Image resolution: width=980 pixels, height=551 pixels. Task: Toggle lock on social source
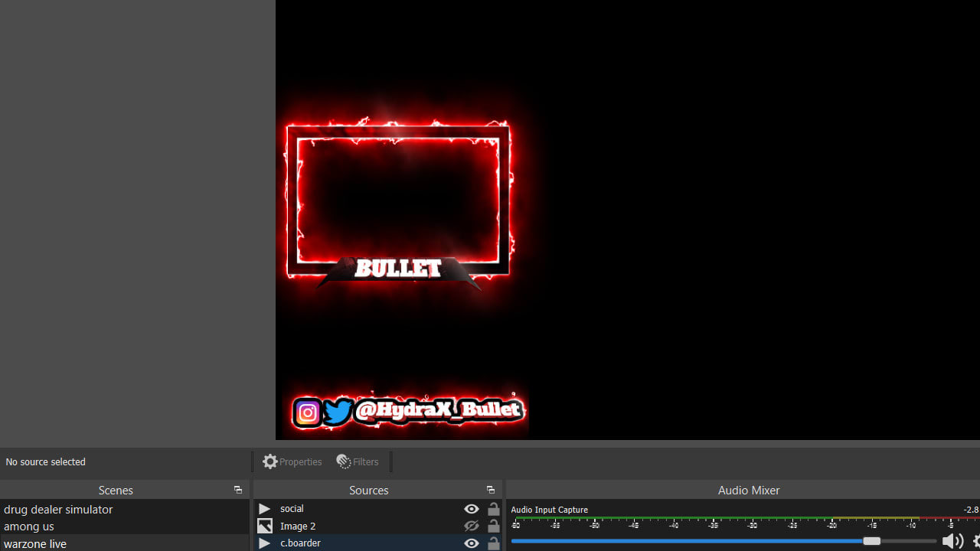(494, 509)
